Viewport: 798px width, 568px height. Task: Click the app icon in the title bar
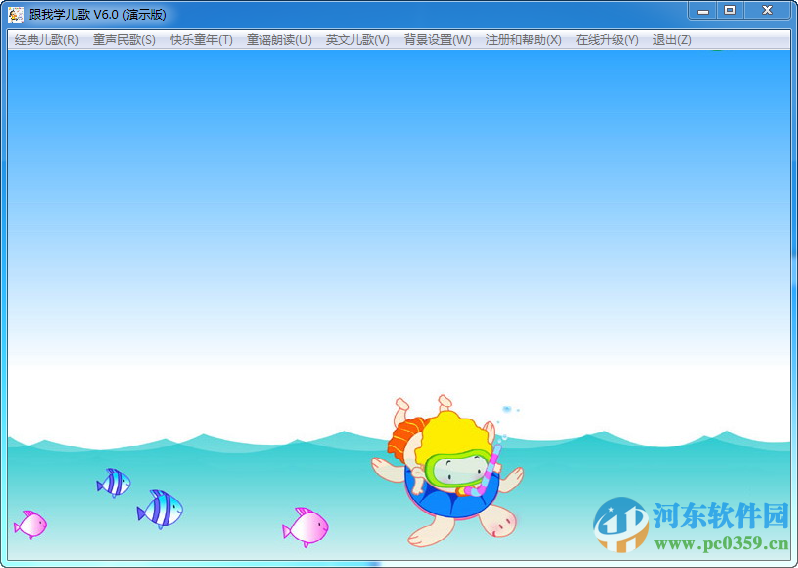[x=16, y=15]
